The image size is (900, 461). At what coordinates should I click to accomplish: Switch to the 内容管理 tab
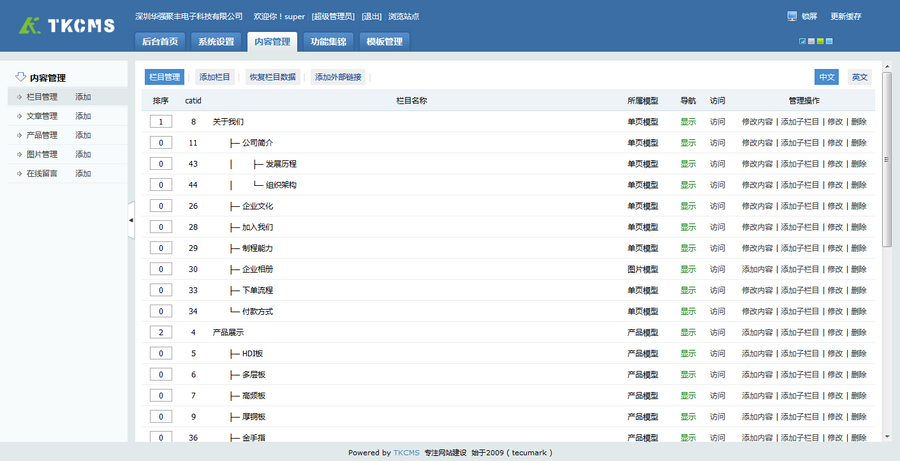coord(272,42)
